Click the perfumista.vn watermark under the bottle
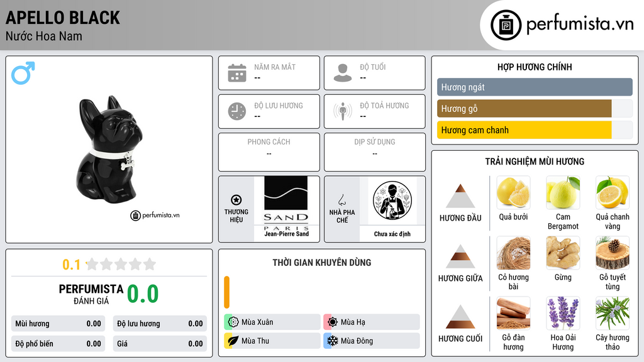This screenshot has height=362, width=644. (155, 215)
